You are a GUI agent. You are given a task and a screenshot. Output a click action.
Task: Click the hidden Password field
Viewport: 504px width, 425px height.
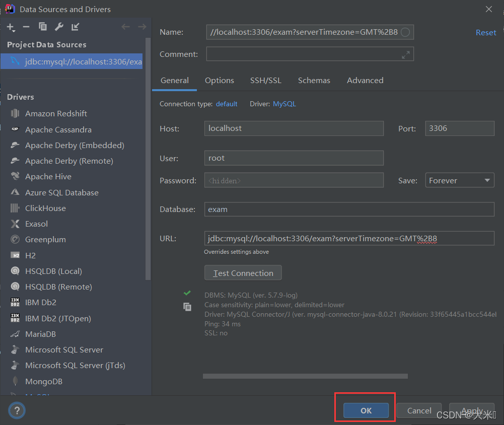tap(294, 180)
